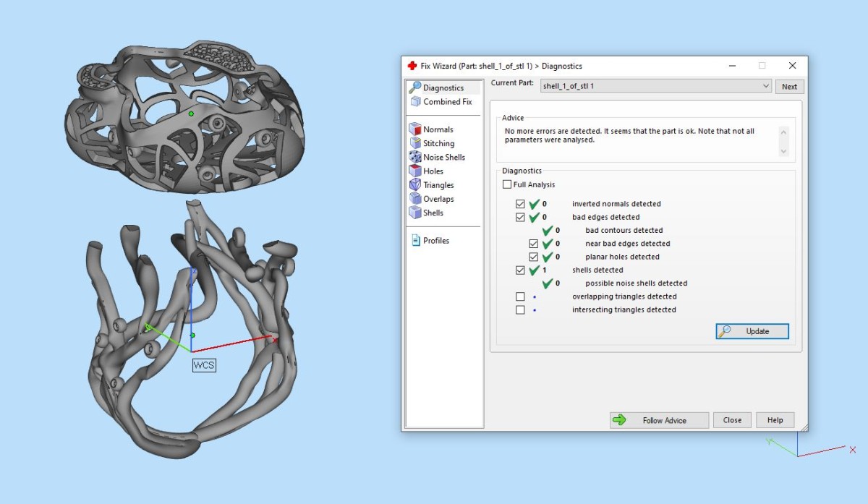
Task: Uncheck inverted normals detection
Action: point(520,204)
